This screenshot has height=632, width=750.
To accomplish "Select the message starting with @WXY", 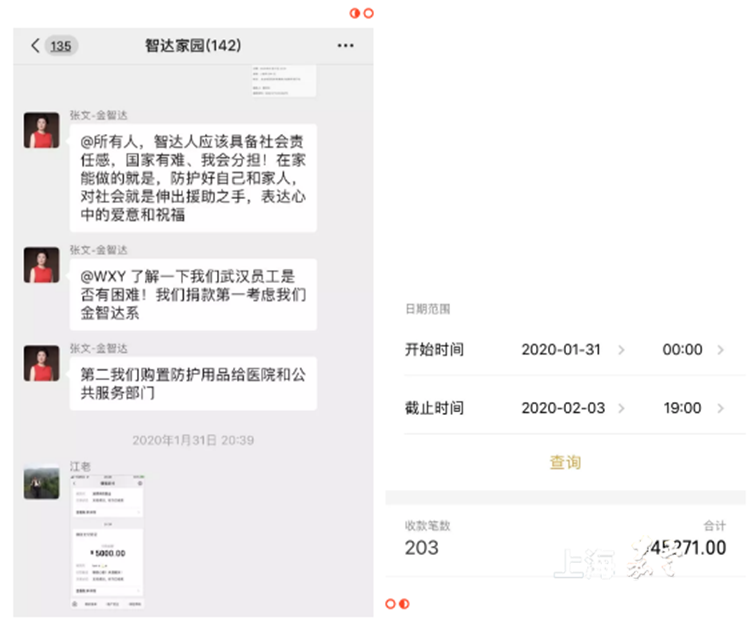I will pos(193,294).
